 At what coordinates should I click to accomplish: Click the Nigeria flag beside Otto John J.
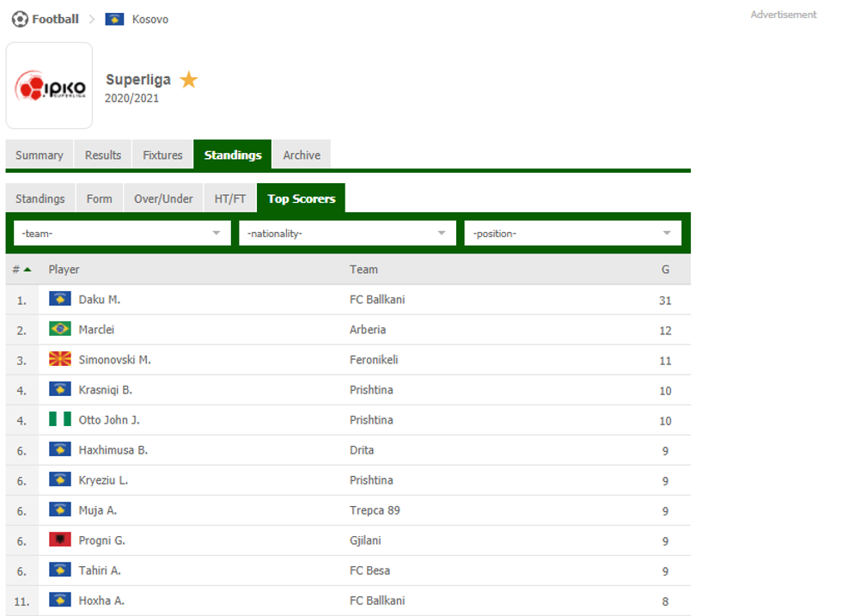click(60, 419)
